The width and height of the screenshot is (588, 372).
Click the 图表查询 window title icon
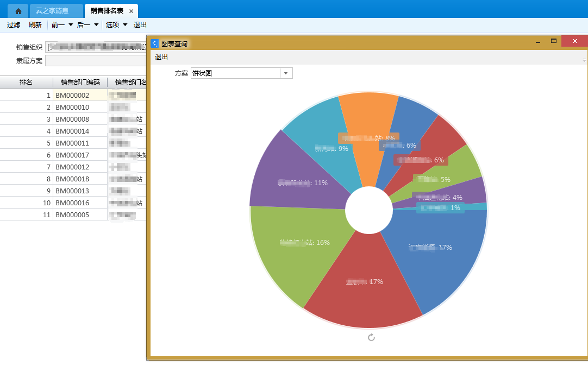tap(155, 43)
